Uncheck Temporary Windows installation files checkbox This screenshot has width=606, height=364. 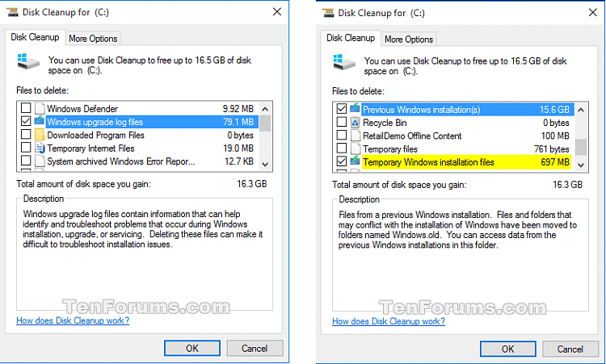click(342, 161)
